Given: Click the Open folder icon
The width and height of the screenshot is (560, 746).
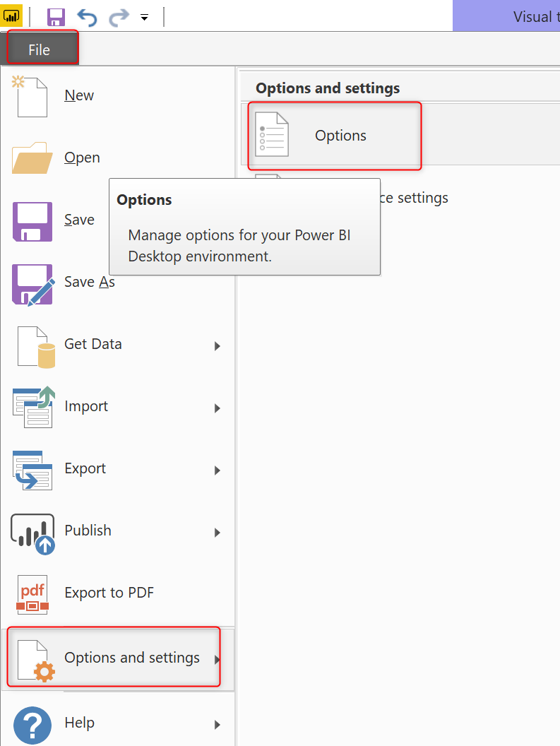Looking at the screenshot, I should (32, 158).
